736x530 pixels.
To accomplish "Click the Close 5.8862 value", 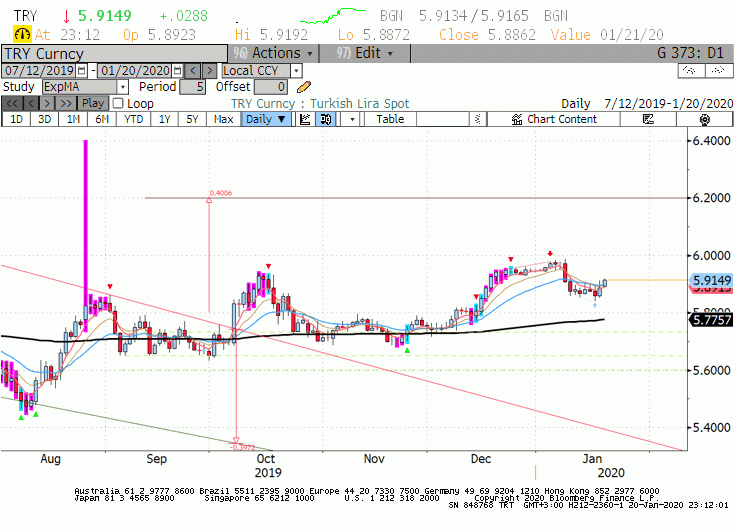I will pos(487,35).
